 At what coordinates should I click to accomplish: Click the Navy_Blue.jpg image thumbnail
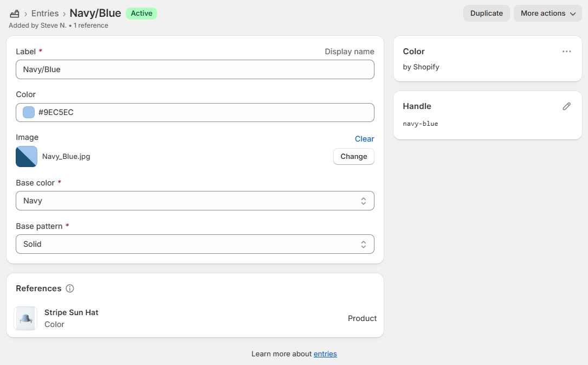pyautogui.click(x=27, y=157)
